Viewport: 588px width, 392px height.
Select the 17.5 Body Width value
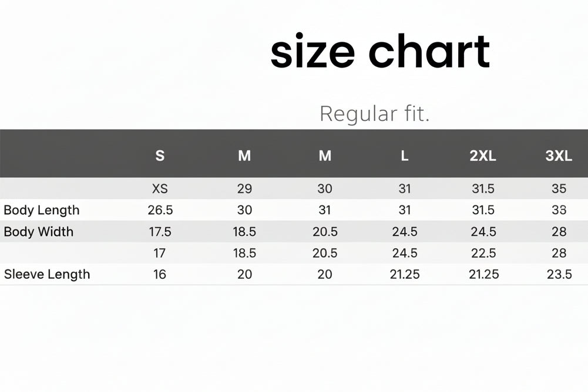[160, 232]
